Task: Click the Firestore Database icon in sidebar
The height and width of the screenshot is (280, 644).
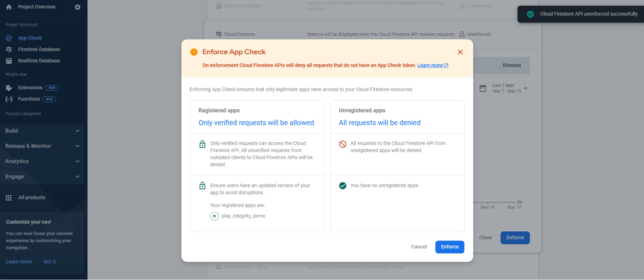Action: point(9,49)
